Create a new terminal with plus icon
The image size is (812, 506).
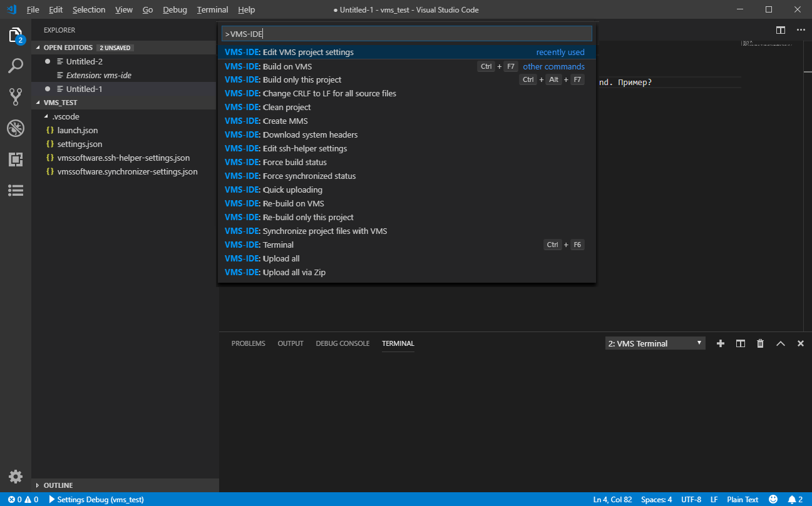(721, 343)
